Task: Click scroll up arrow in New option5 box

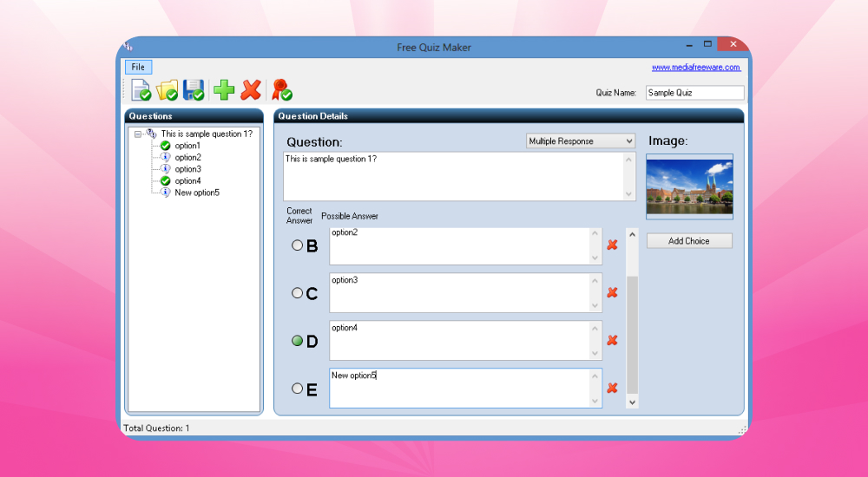Action: [595, 376]
